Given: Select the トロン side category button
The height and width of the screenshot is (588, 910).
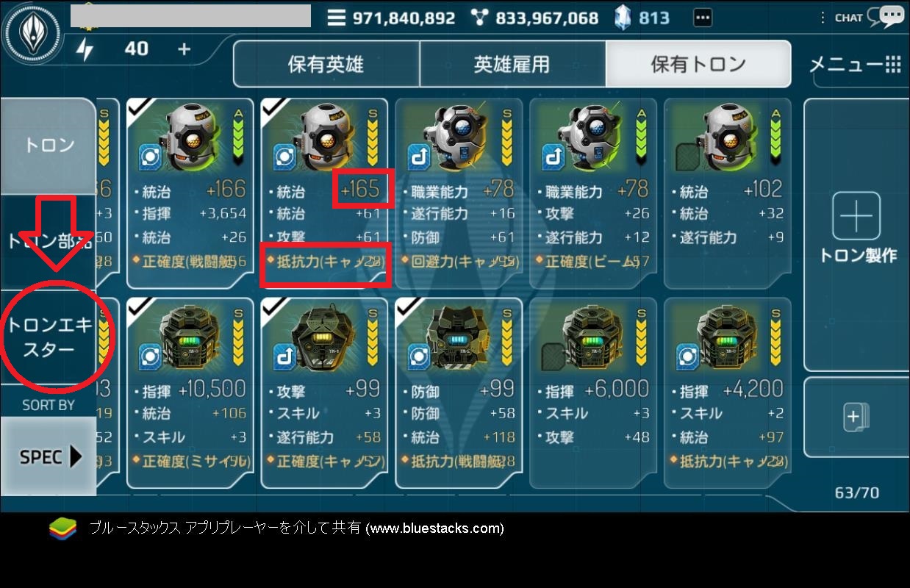Looking at the screenshot, I should tap(49, 146).
